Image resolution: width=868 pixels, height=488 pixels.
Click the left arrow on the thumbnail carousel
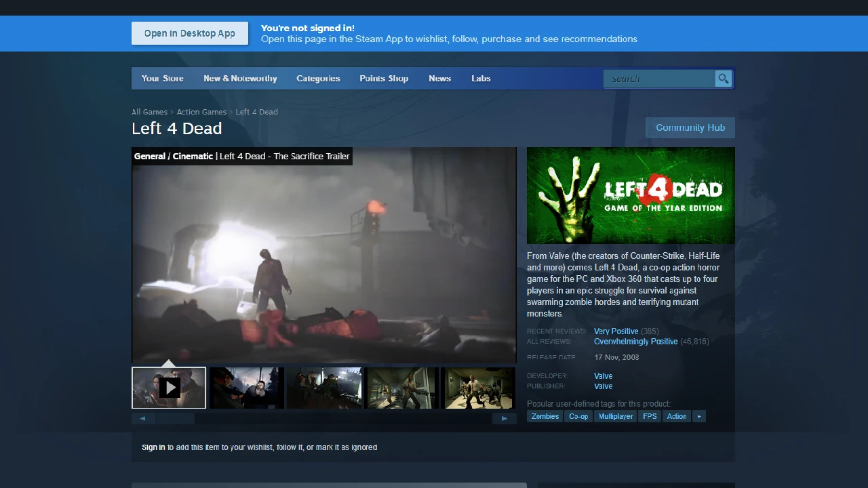tap(142, 418)
